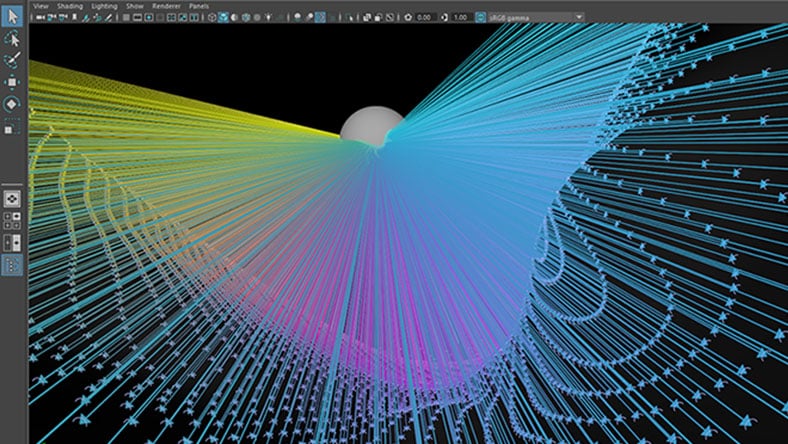The image size is (788, 444).
Task: Toggle the View Transform button
Action: (x=480, y=18)
